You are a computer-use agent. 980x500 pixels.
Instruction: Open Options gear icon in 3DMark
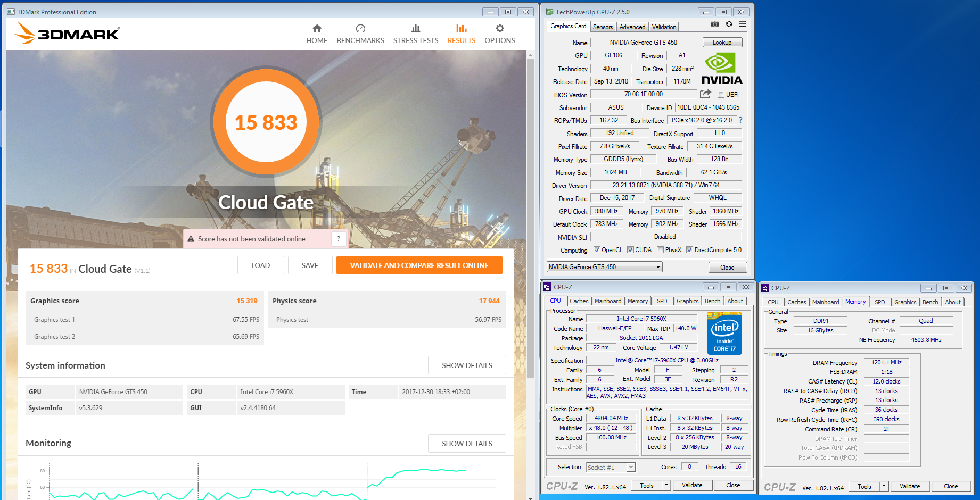click(500, 28)
